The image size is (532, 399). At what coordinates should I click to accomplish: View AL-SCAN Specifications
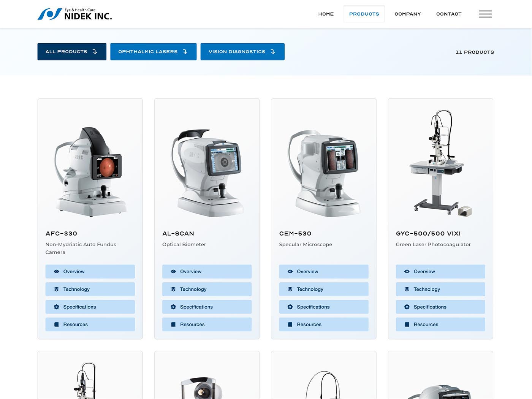point(207,307)
